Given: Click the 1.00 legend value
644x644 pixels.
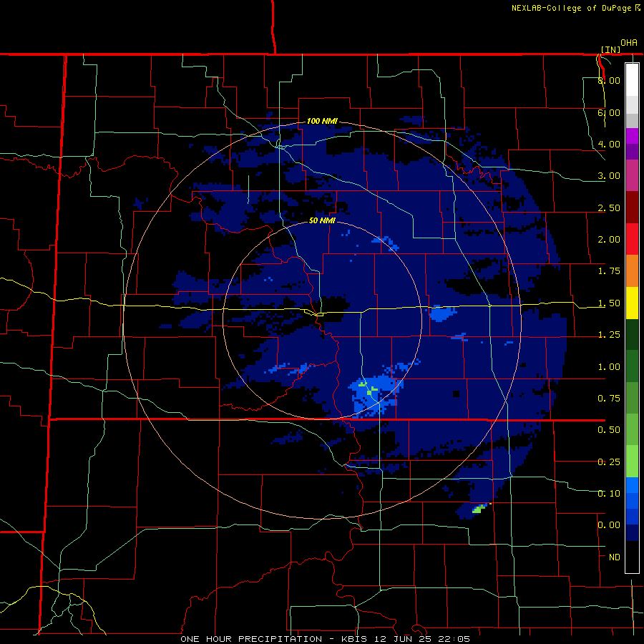Looking at the screenshot, I should 609,367.
